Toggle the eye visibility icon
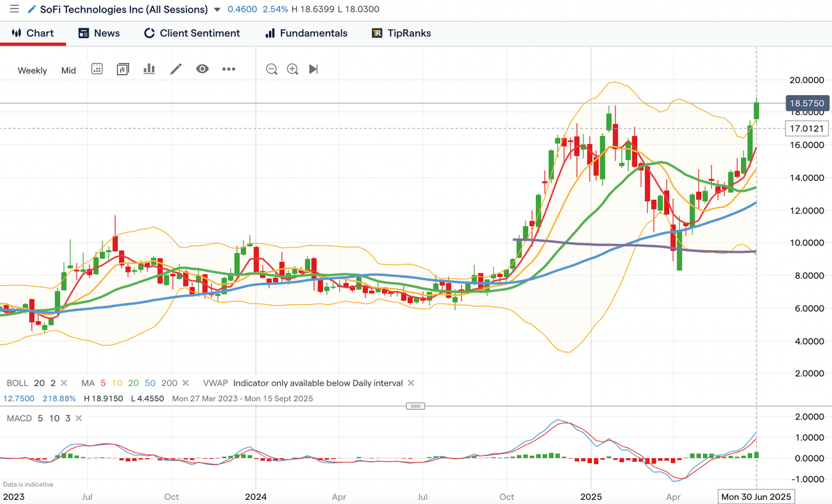 (x=202, y=69)
